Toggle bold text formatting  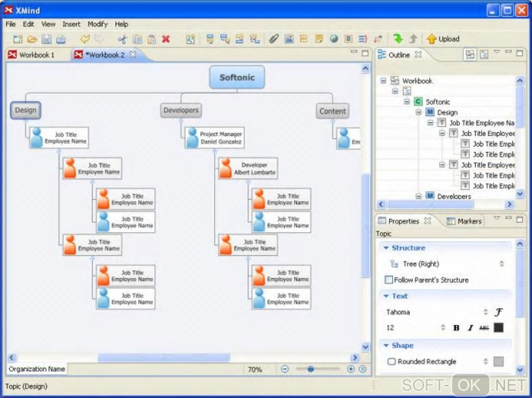click(x=456, y=328)
